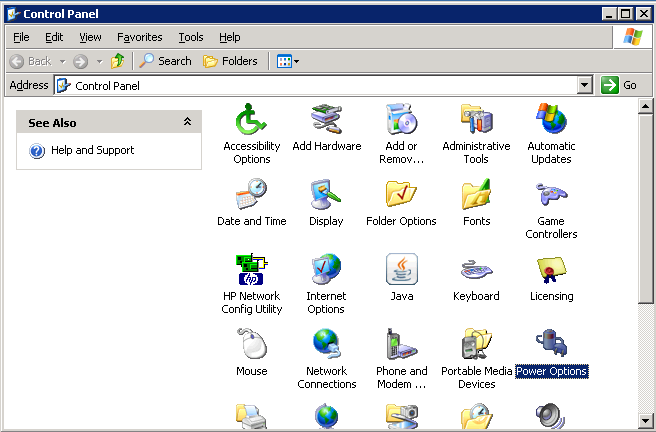This screenshot has height=432, width=656.
Task: Open Date and Time settings
Action: [251, 197]
